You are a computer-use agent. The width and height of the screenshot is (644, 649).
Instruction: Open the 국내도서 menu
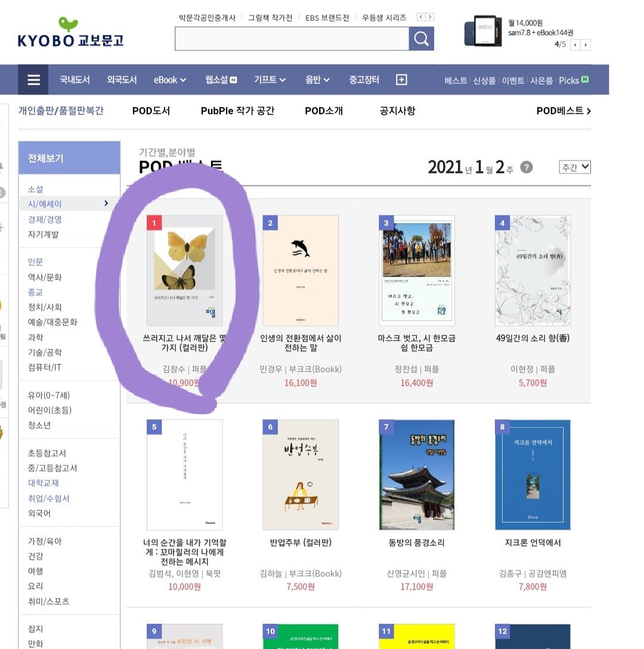click(x=75, y=80)
